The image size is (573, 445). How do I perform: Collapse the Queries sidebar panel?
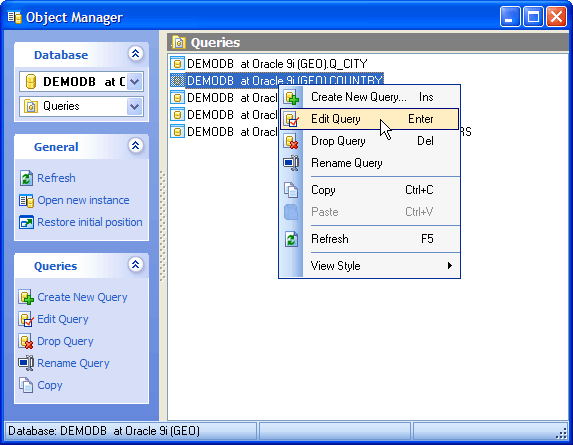click(x=136, y=265)
